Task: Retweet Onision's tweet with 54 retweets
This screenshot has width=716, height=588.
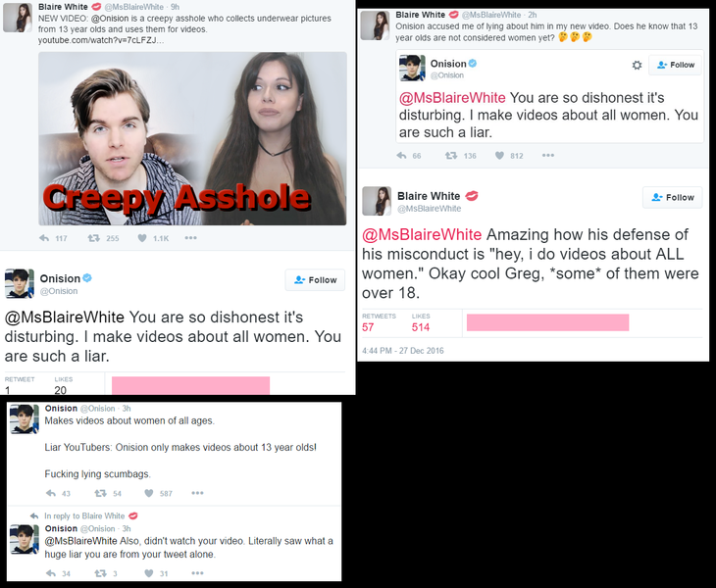Action: [100, 493]
